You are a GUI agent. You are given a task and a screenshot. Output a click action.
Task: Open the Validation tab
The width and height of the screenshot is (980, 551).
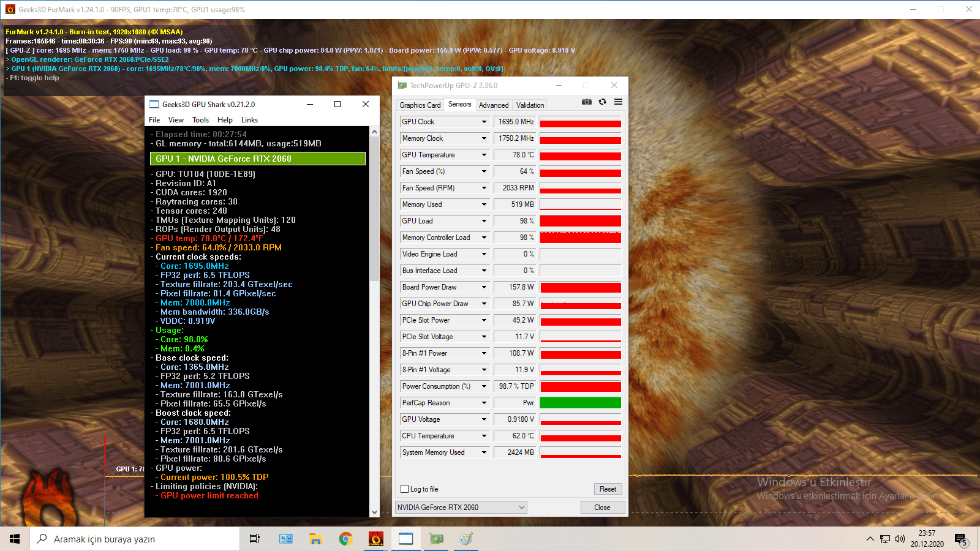coord(530,105)
